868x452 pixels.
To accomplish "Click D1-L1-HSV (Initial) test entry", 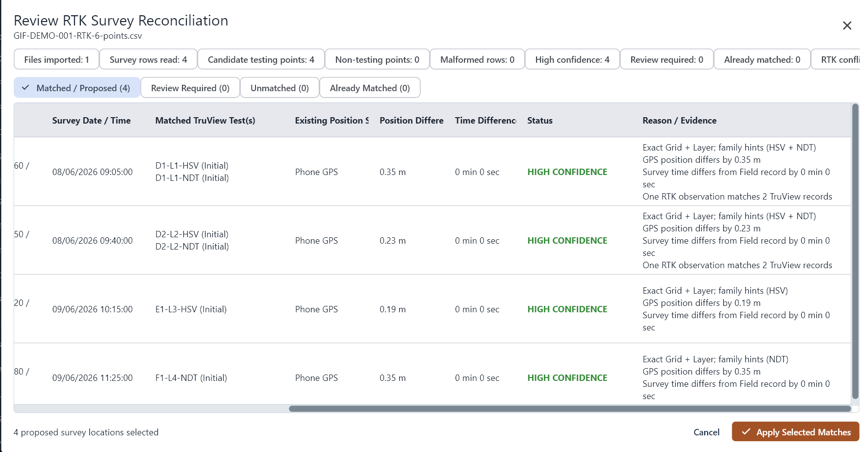I will (x=192, y=165).
